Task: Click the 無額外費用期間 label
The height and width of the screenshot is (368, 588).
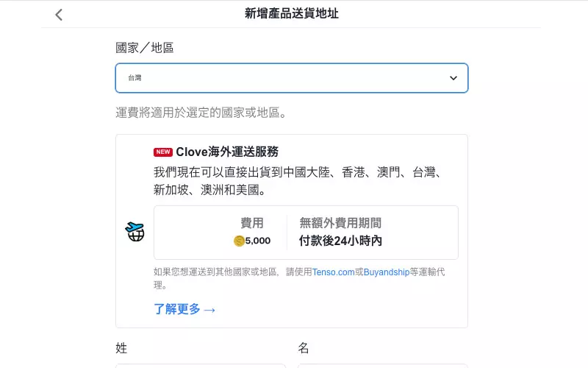Action: 340,223
